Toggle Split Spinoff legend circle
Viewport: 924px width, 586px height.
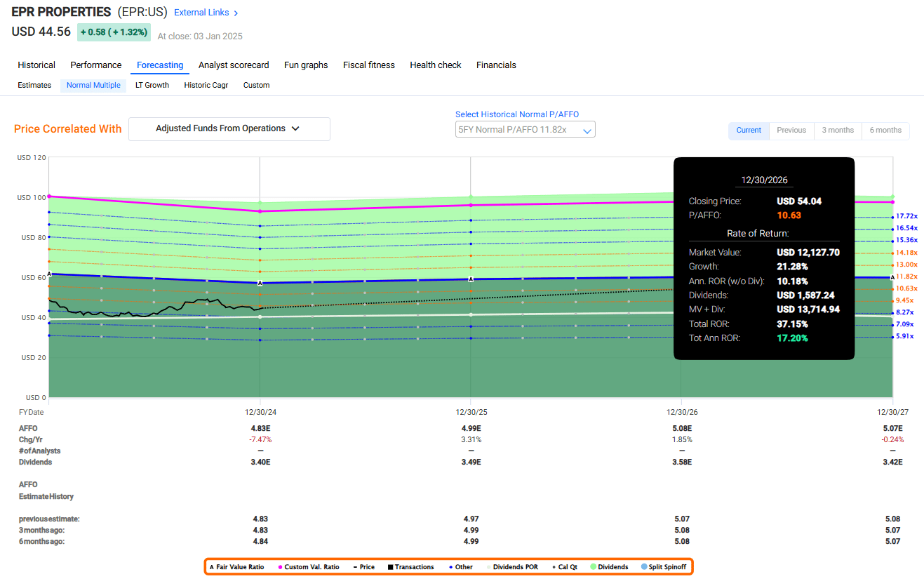pyautogui.click(x=645, y=567)
